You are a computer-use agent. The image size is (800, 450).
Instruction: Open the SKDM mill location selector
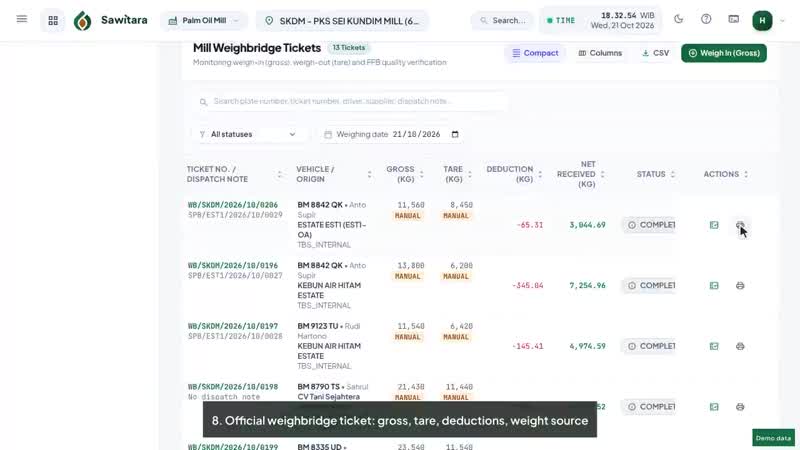point(342,21)
